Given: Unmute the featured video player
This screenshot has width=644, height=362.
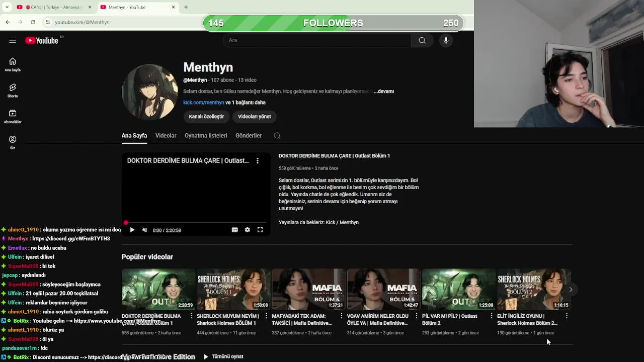Looking at the screenshot, I should pyautogui.click(x=145, y=230).
